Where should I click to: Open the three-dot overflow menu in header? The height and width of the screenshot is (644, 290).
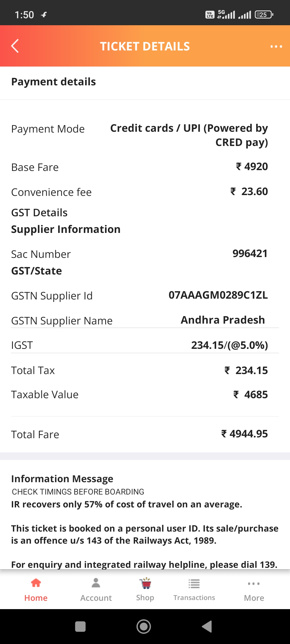276,46
